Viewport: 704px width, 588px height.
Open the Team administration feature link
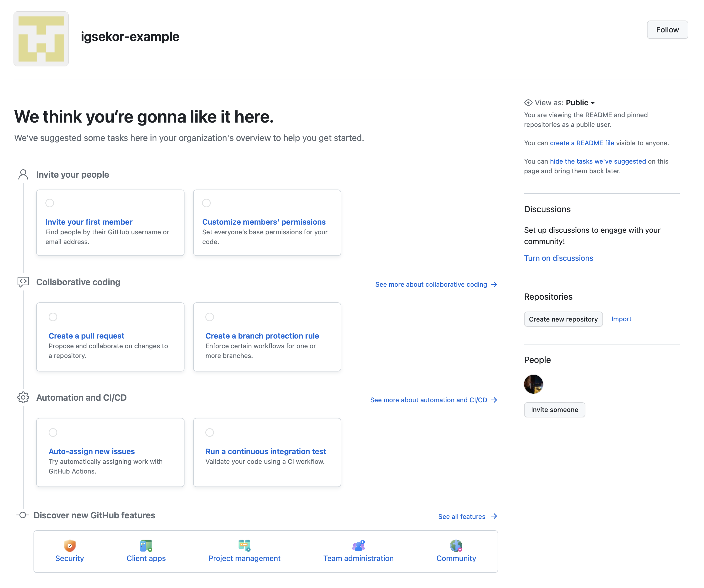[x=358, y=559]
